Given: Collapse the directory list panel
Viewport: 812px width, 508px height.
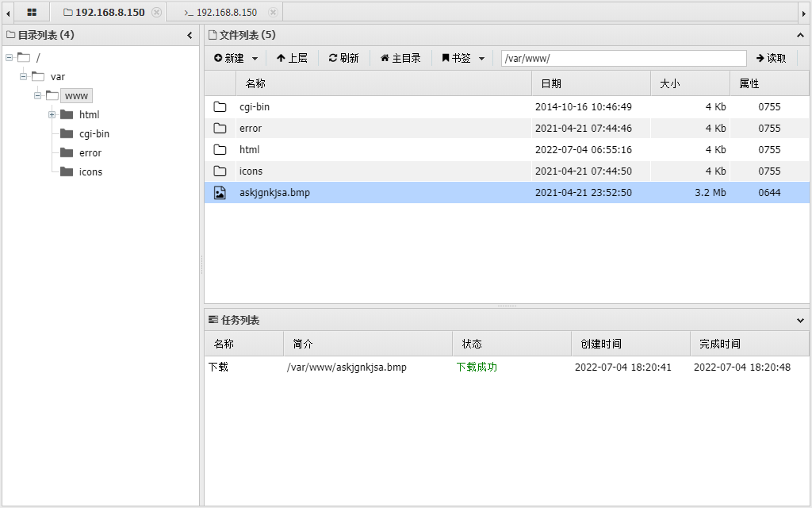Looking at the screenshot, I should tap(190, 35).
